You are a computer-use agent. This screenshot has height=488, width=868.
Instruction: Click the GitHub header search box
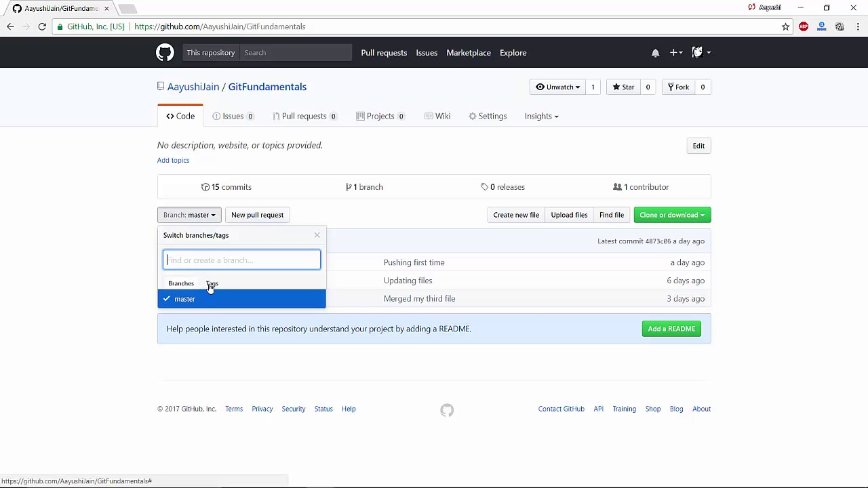click(x=296, y=53)
